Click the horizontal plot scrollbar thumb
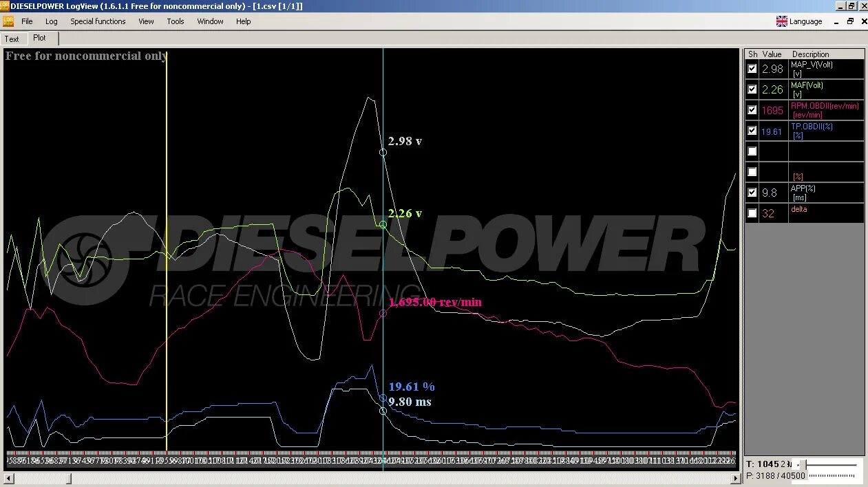 [68, 477]
